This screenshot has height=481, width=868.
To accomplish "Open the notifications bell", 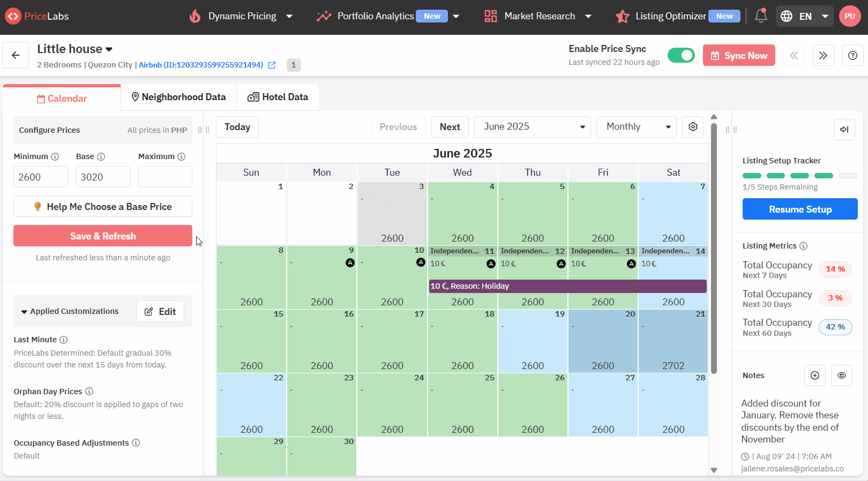I will (761, 16).
